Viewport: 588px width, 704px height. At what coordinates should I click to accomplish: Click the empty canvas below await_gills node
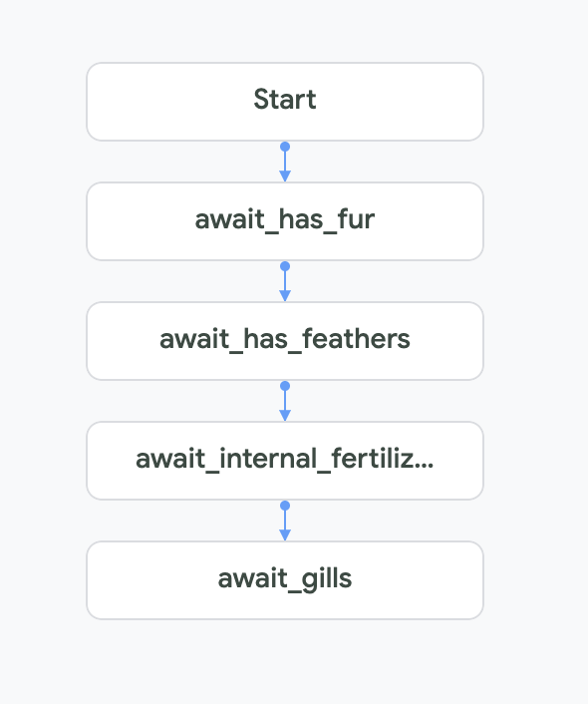285,662
